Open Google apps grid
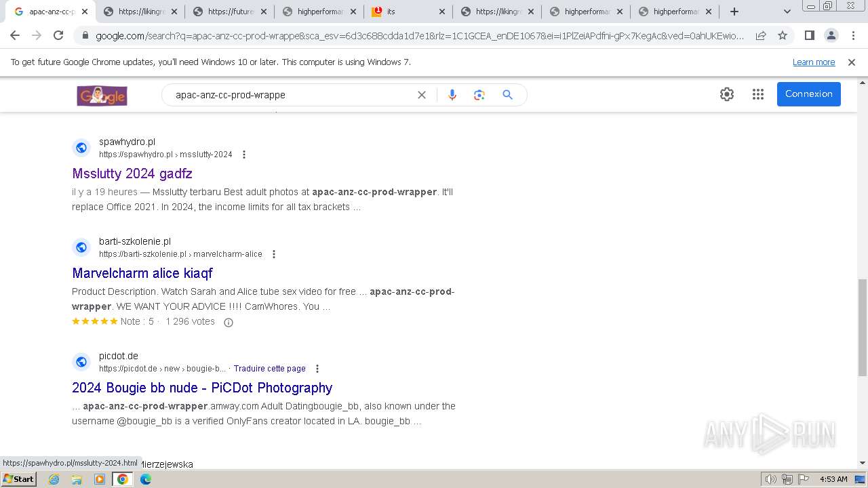 (758, 94)
